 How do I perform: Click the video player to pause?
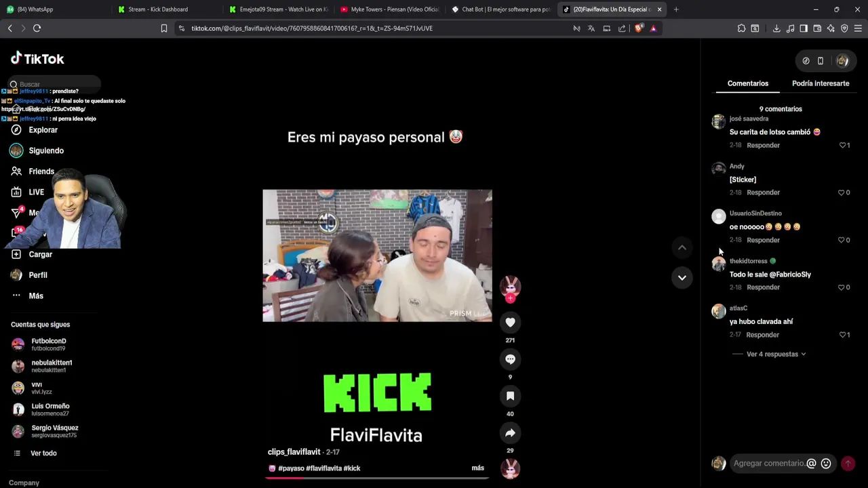(x=377, y=256)
